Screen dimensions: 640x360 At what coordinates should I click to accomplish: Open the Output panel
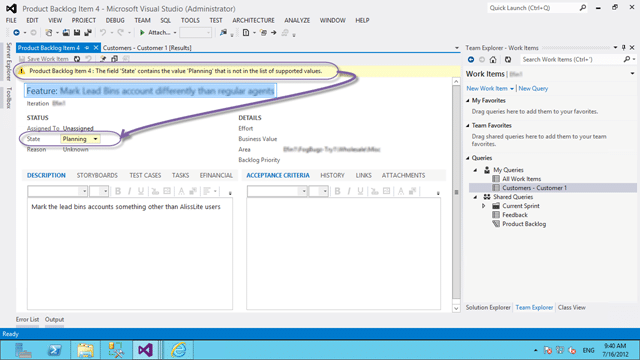click(54, 320)
